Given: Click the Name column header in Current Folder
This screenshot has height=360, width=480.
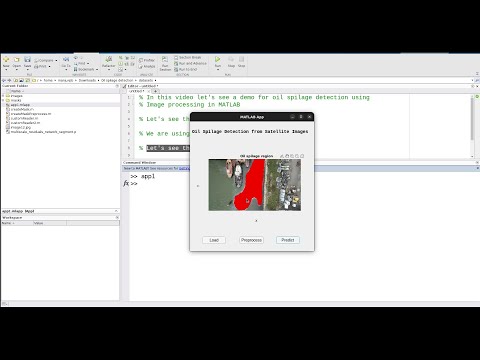Looking at the screenshot, I should 16,91.
